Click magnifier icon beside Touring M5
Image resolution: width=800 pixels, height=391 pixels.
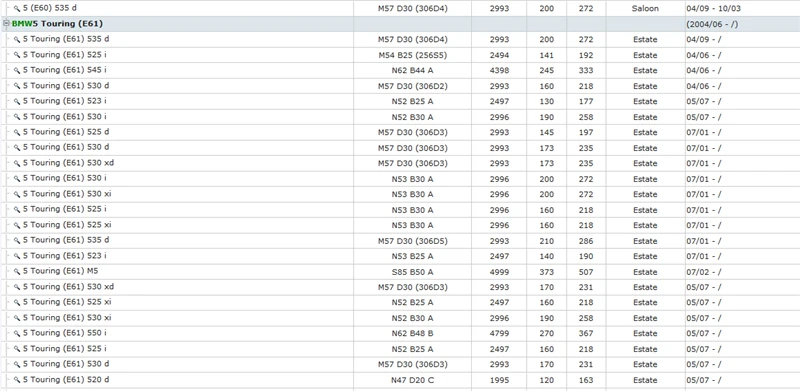click(17, 272)
